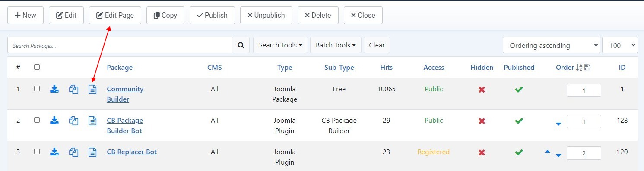This screenshot has width=644, height=171.
Task: Click the order field for CB Replacer Bot
Action: point(584,153)
